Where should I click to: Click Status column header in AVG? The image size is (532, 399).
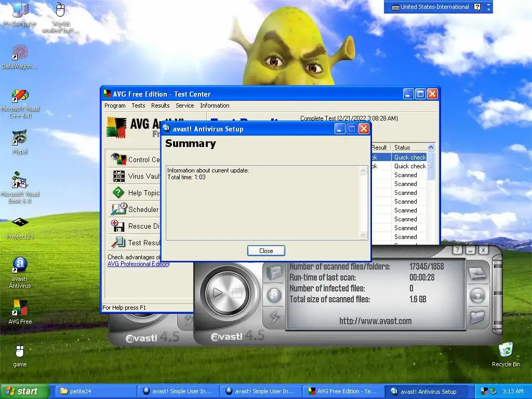(408, 147)
